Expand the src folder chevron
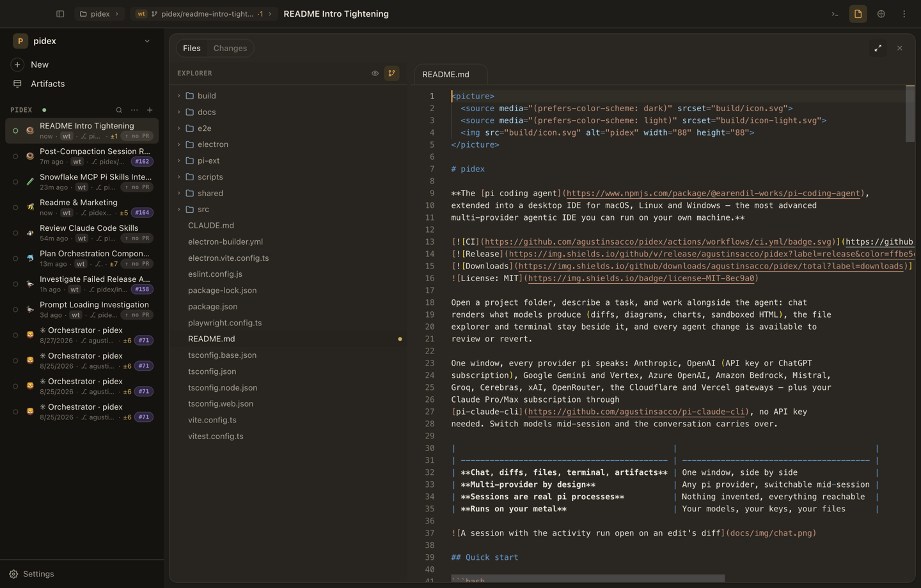This screenshot has height=588, width=921. coord(179,209)
